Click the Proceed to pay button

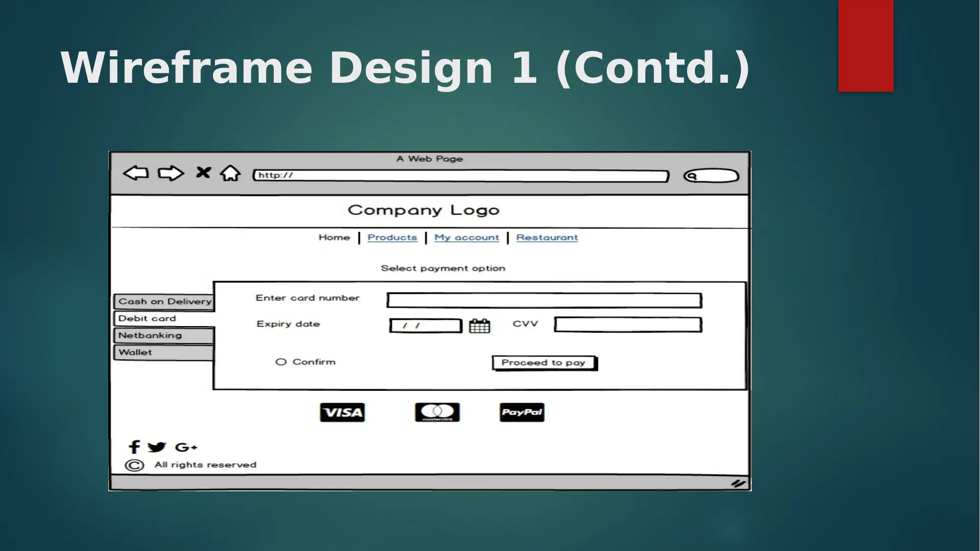point(544,362)
